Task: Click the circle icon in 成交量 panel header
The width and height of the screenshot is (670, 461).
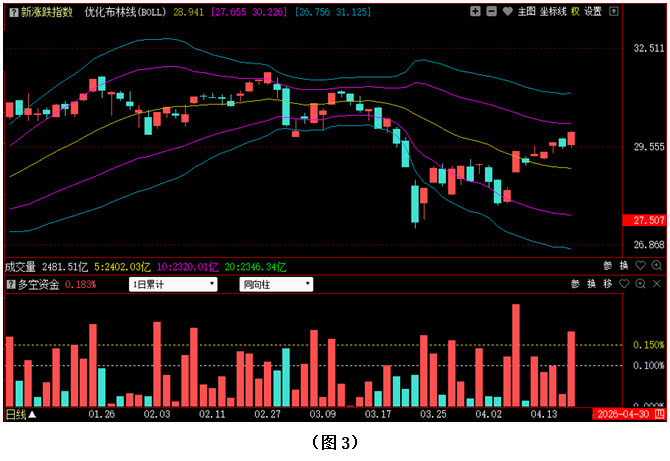Action: [x=641, y=266]
